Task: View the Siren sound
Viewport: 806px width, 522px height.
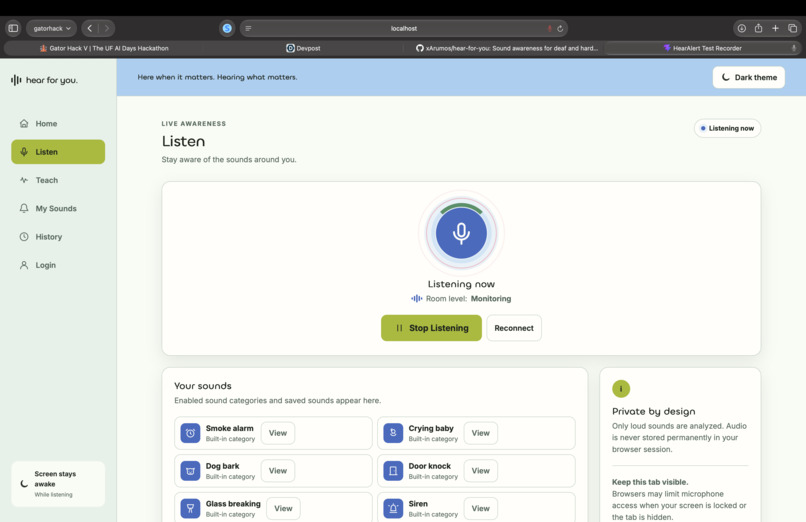Action: point(481,508)
